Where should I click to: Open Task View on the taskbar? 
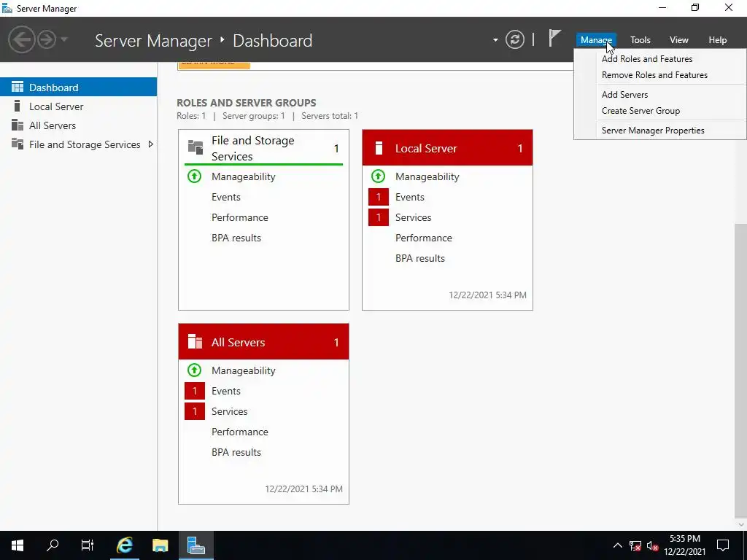coord(88,545)
